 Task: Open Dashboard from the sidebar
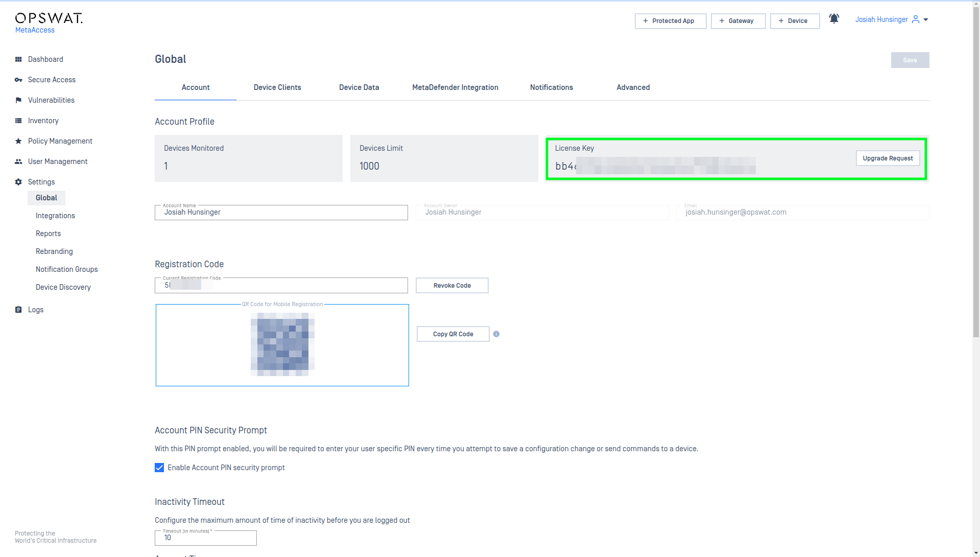45,59
